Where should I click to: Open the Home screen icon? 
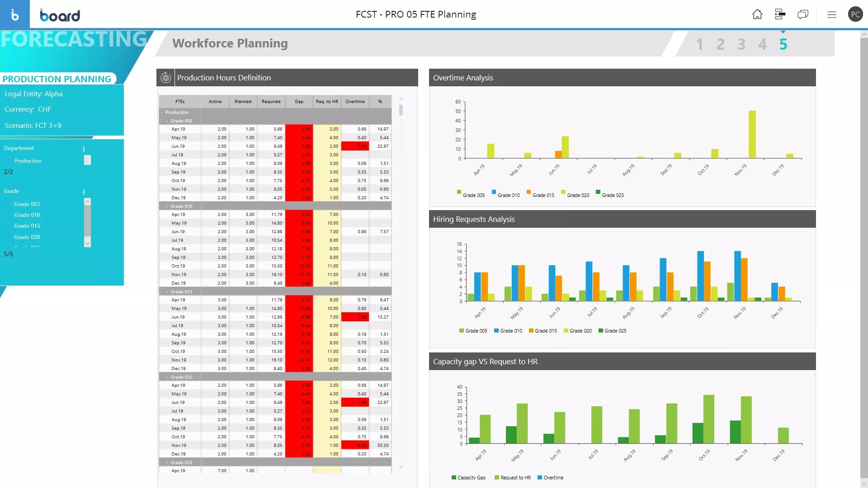tap(757, 14)
